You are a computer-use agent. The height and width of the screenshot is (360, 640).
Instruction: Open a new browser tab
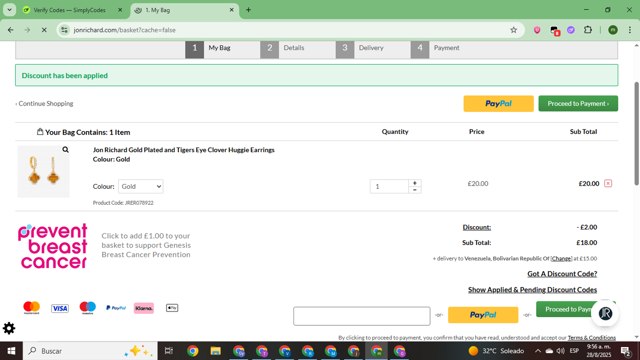click(248, 10)
